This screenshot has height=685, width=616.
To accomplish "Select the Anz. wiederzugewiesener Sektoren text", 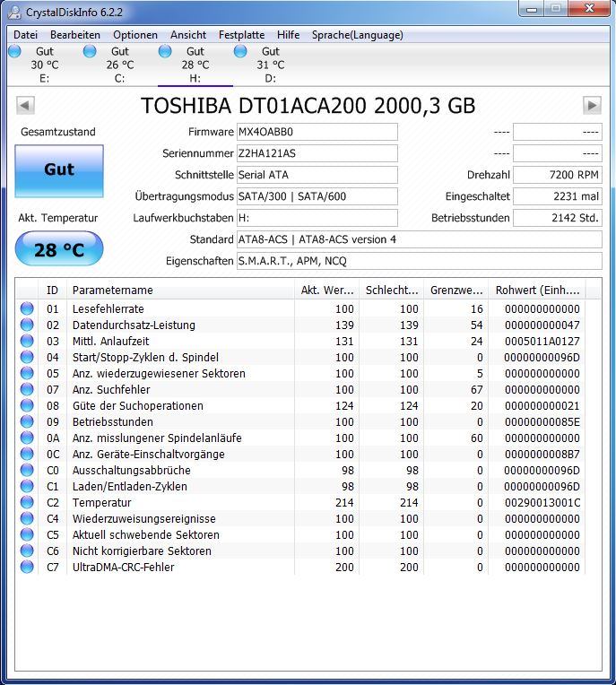I will click(159, 374).
